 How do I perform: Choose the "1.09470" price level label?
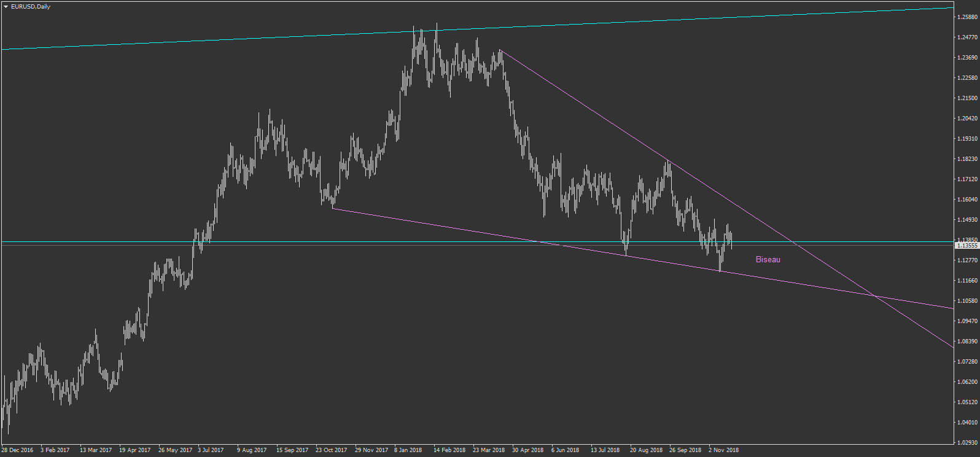[x=967, y=321]
